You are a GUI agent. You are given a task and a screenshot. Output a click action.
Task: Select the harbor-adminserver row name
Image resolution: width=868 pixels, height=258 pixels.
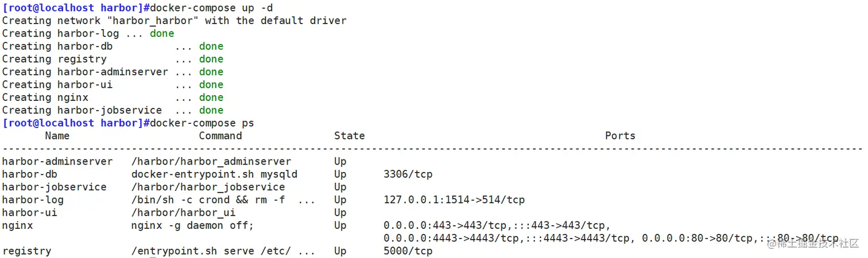[x=57, y=162]
